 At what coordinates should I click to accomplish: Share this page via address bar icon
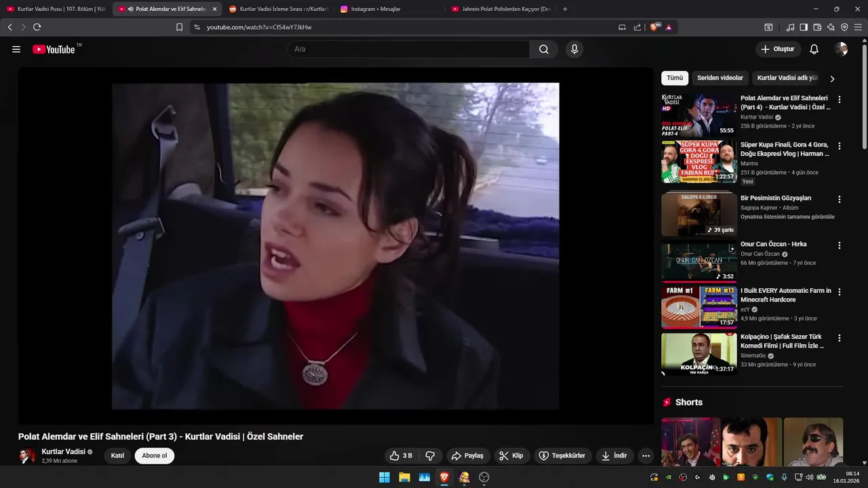637,27
